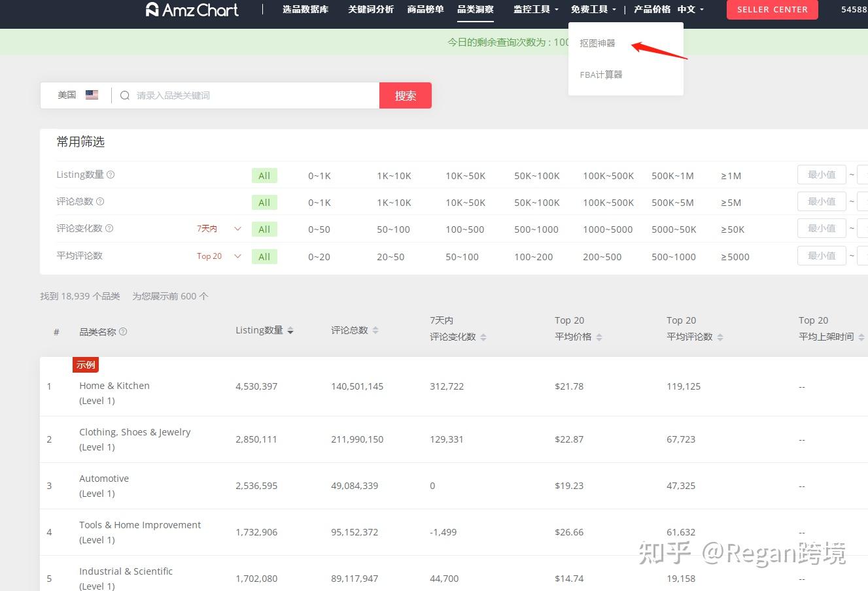Open the 监控工具 dropdown menu
This screenshot has width=868, height=591.
tap(536, 9)
